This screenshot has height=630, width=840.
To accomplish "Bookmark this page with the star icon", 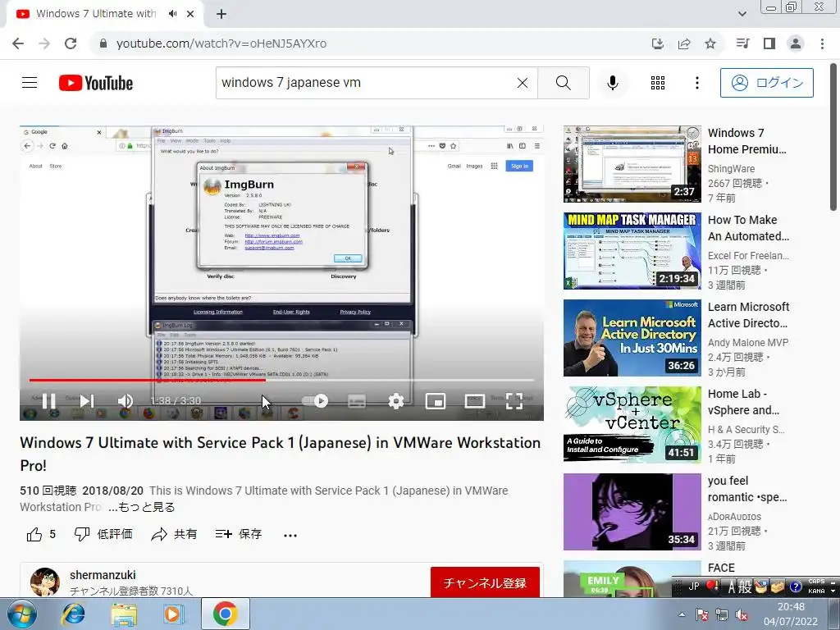I will 710,43.
